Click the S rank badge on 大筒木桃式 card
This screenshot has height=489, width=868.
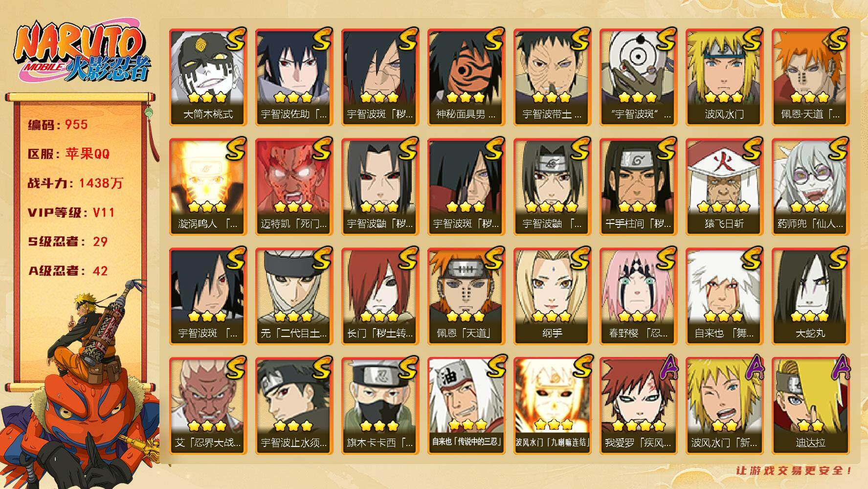click(x=236, y=39)
